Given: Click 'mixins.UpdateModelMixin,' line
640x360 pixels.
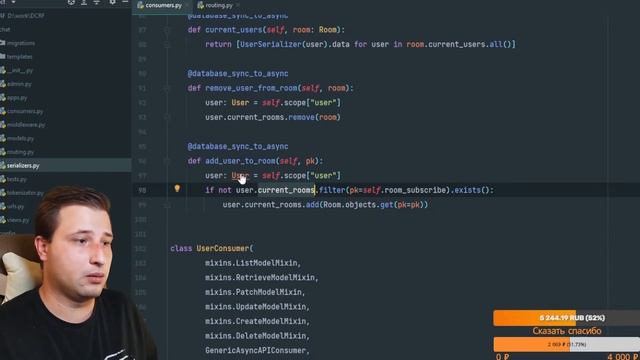Looking at the screenshot, I should click(x=257, y=307).
